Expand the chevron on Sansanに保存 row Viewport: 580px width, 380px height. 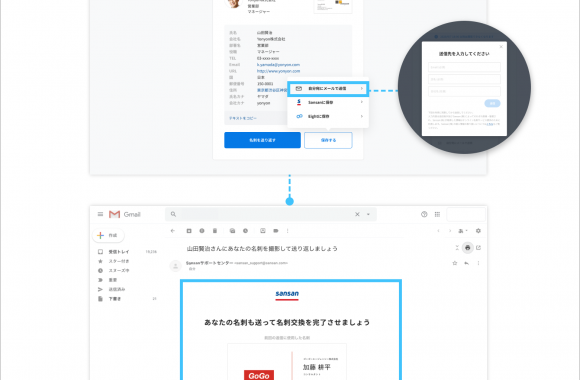[x=361, y=102]
